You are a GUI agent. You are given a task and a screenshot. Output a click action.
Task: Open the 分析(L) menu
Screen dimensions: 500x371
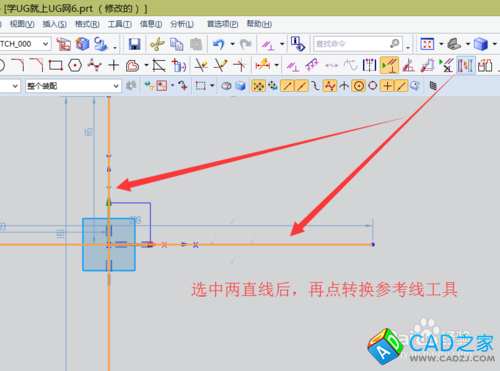click(x=182, y=24)
